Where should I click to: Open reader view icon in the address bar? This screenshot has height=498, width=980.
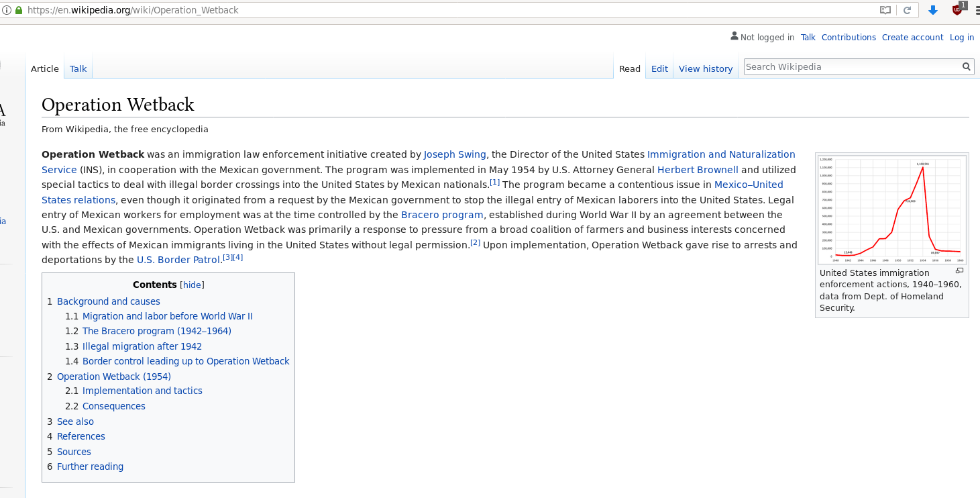(x=885, y=10)
